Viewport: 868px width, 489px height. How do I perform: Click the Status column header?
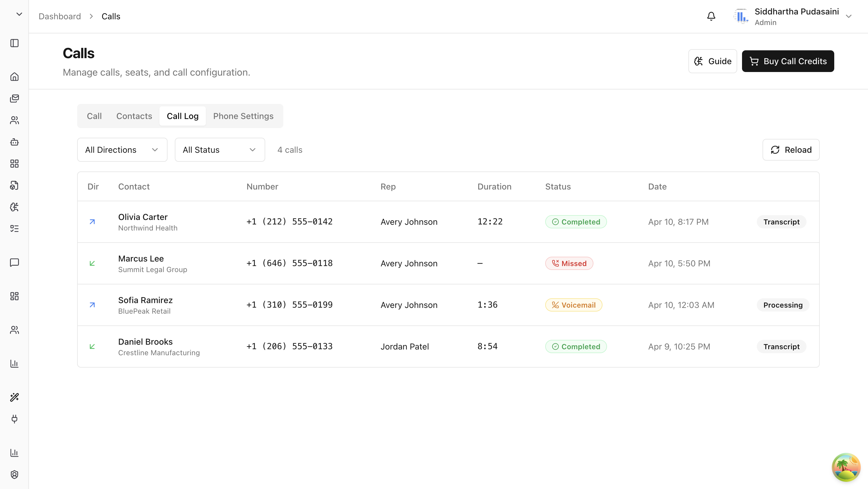click(x=558, y=187)
